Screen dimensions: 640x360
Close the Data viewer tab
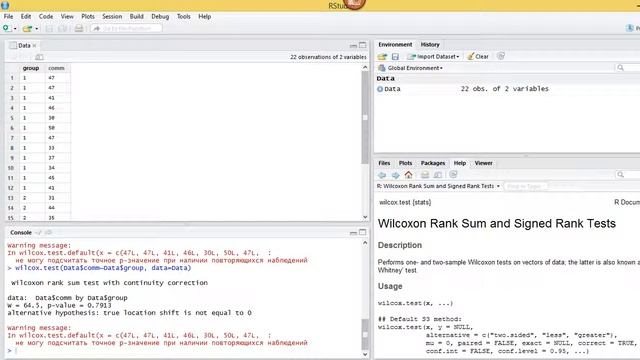[35, 46]
